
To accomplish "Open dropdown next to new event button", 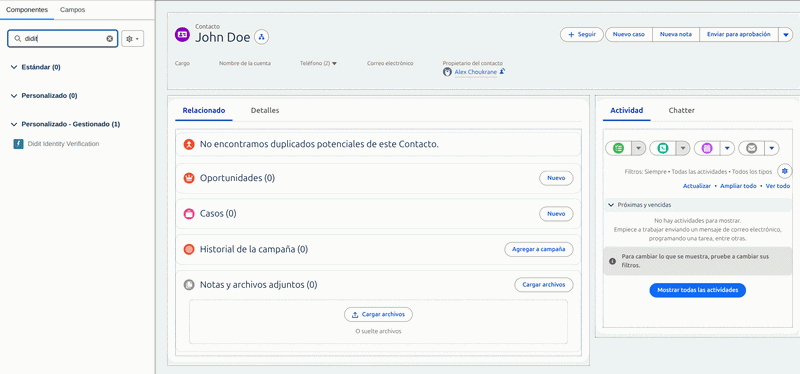I will point(728,148).
